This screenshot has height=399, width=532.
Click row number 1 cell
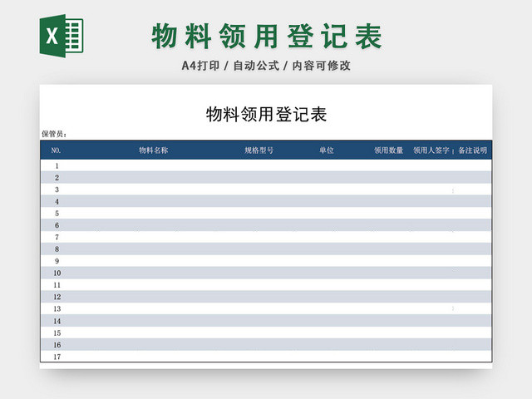point(57,165)
